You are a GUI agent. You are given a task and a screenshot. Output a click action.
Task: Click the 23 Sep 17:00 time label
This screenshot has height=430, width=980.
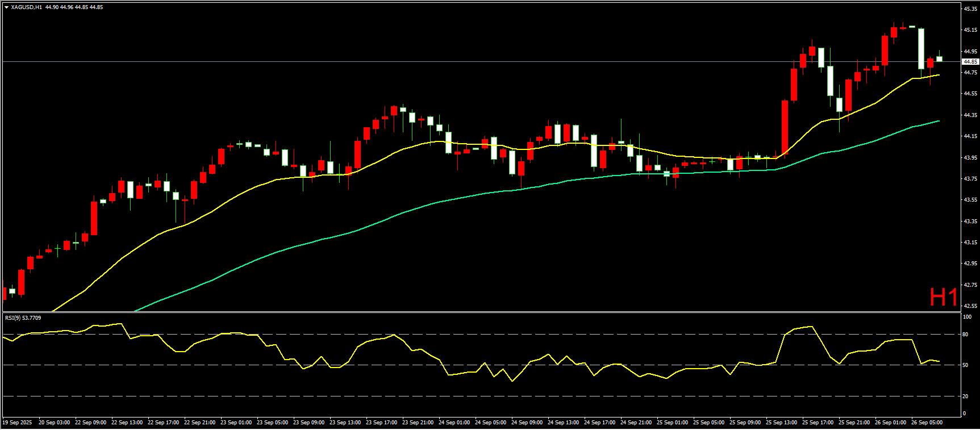pos(381,423)
